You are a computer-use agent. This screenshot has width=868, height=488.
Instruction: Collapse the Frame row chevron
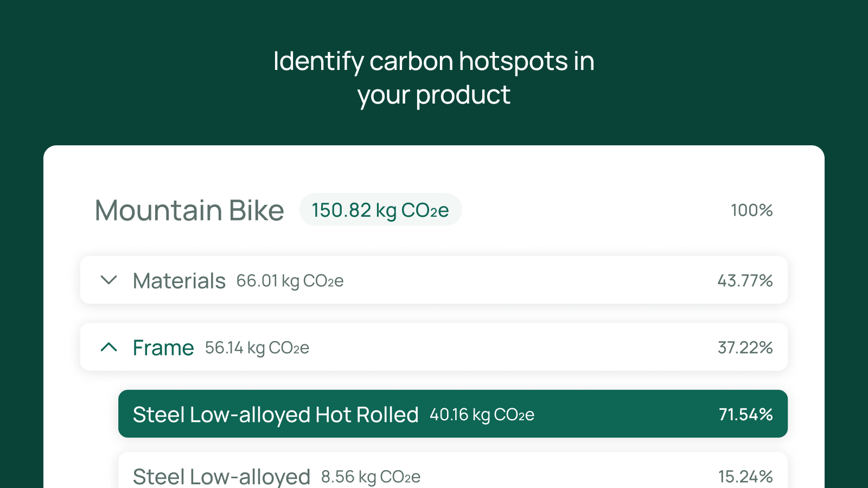point(109,347)
